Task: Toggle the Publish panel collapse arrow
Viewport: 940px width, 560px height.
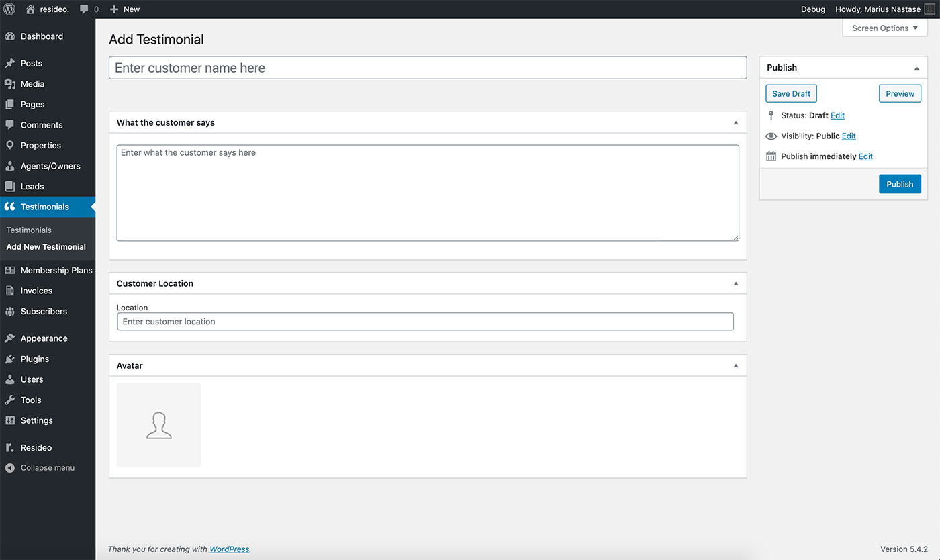Action: pyautogui.click(x=916, y=68)
